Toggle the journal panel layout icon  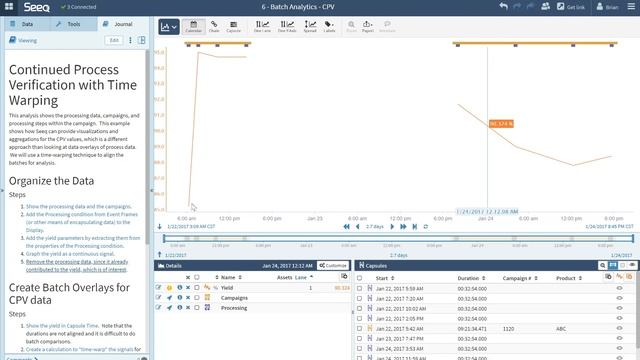pos(142,40)
